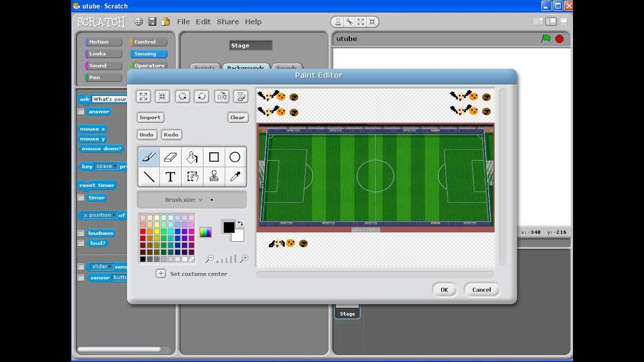
Task: Select the Eraser tool
Action: point(171,157)
